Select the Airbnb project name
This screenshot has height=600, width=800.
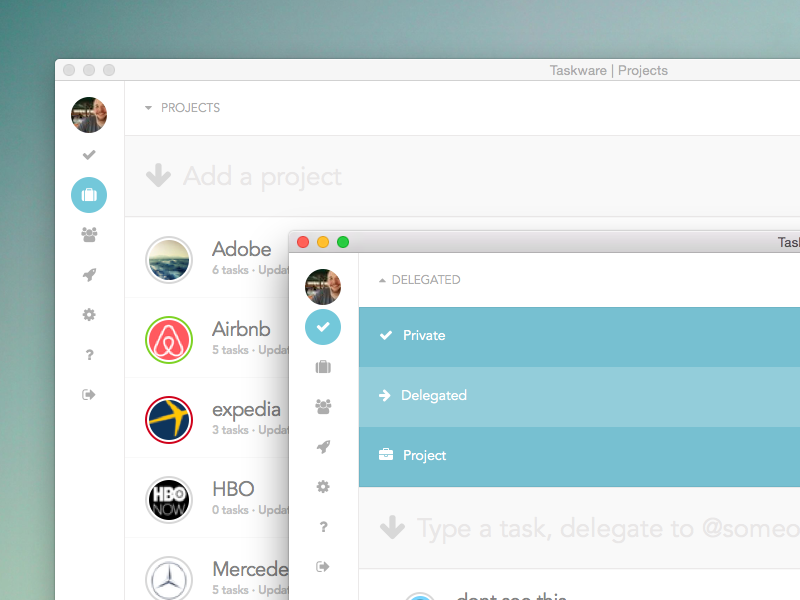[x=241, y=330]
